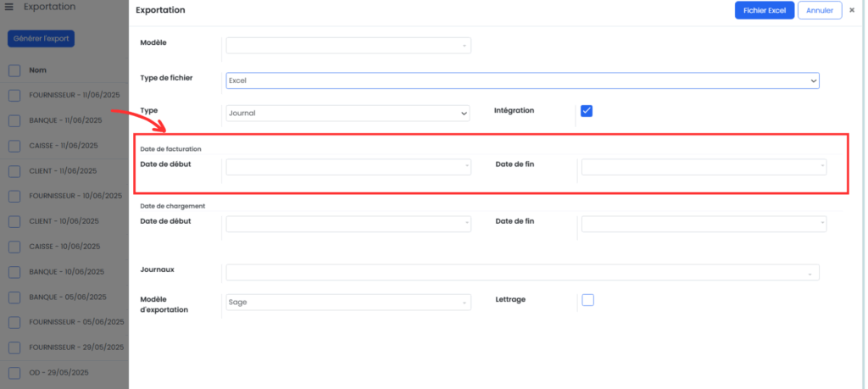Click the Fichier Excel button
The width and height of the screenshot is (868, 389).
point(765,10)
